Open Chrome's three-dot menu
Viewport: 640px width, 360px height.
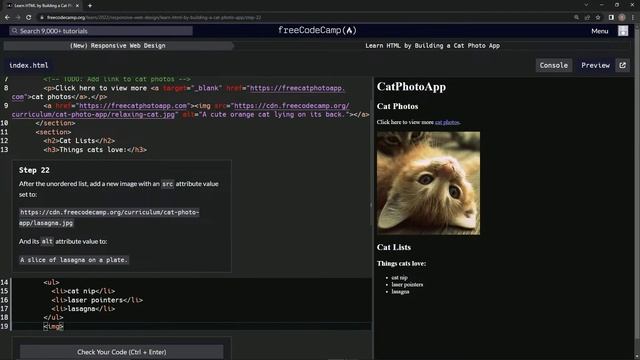(633, 17)
